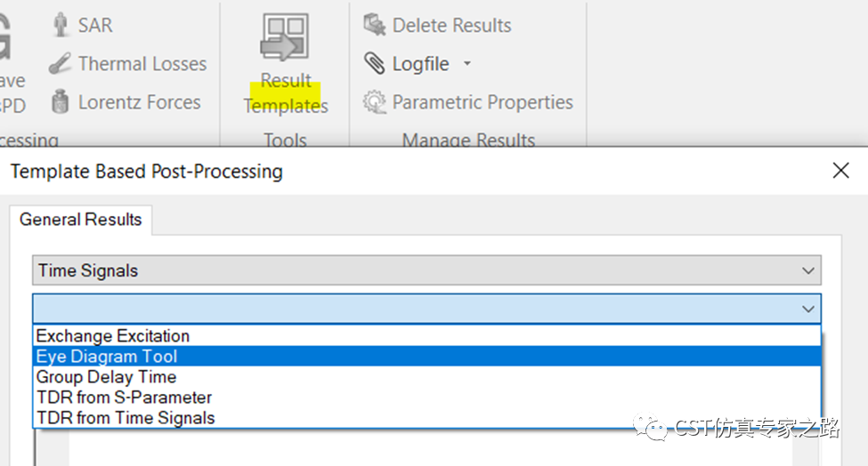Switch to the General Results tab

81,220
